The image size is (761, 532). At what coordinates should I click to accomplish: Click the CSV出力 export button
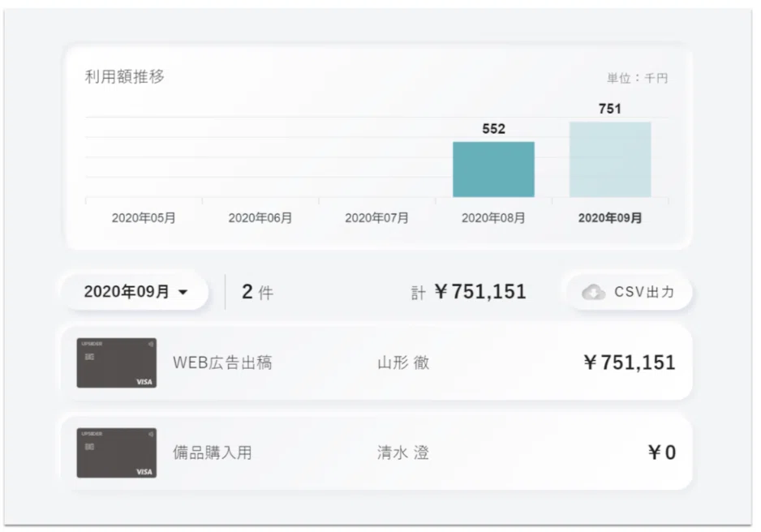pyautogui.click(x=629, y=292)
